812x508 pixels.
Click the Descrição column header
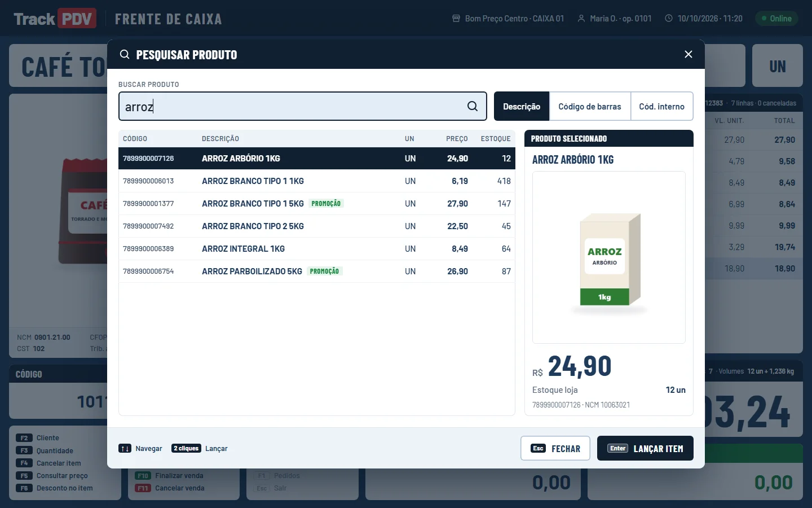point(220,139)
